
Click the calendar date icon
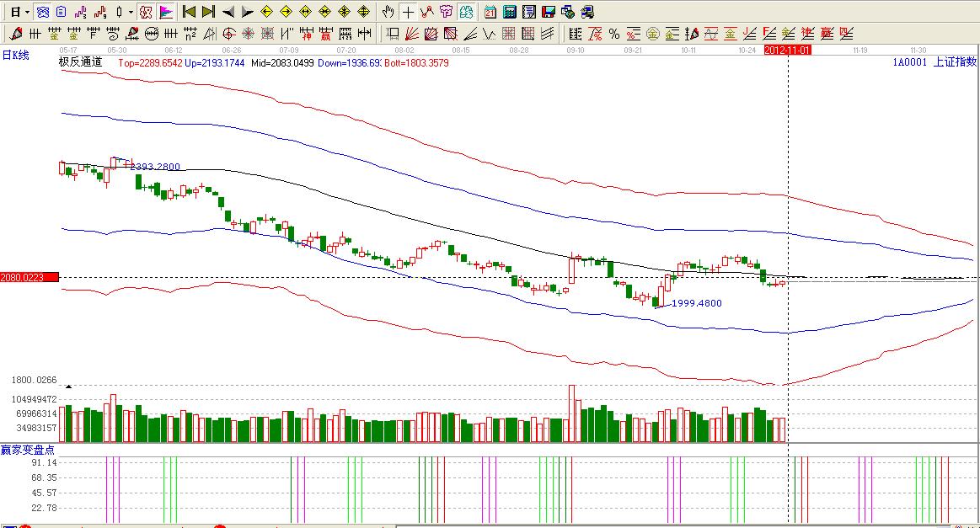coord(490,12)
